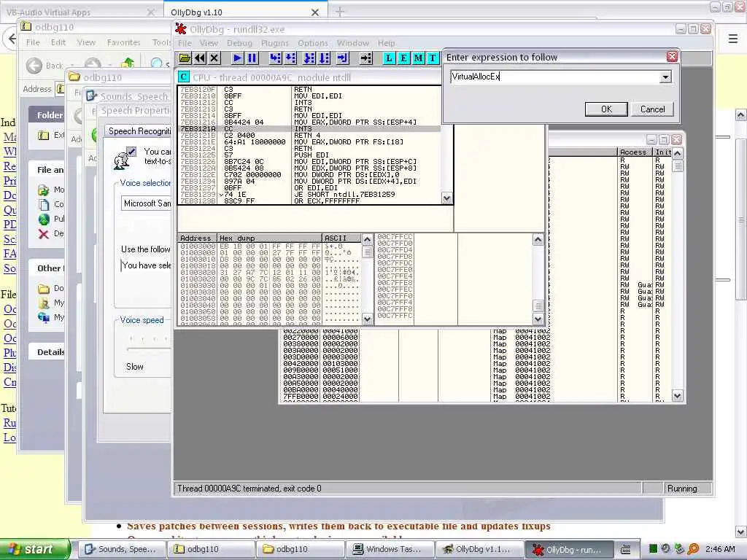Open the Window menu

pyautogui.click(x=352, y=43)
